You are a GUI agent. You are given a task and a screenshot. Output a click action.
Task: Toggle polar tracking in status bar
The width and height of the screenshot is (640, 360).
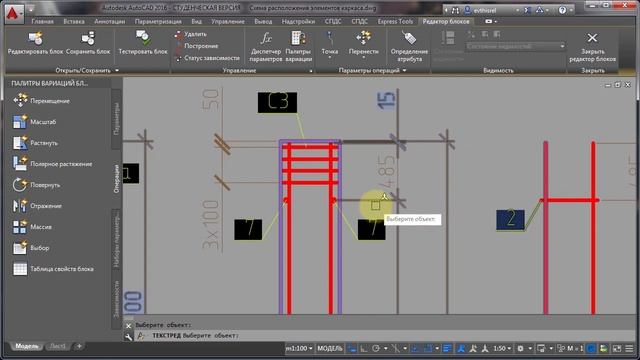(x=376, y=348)
